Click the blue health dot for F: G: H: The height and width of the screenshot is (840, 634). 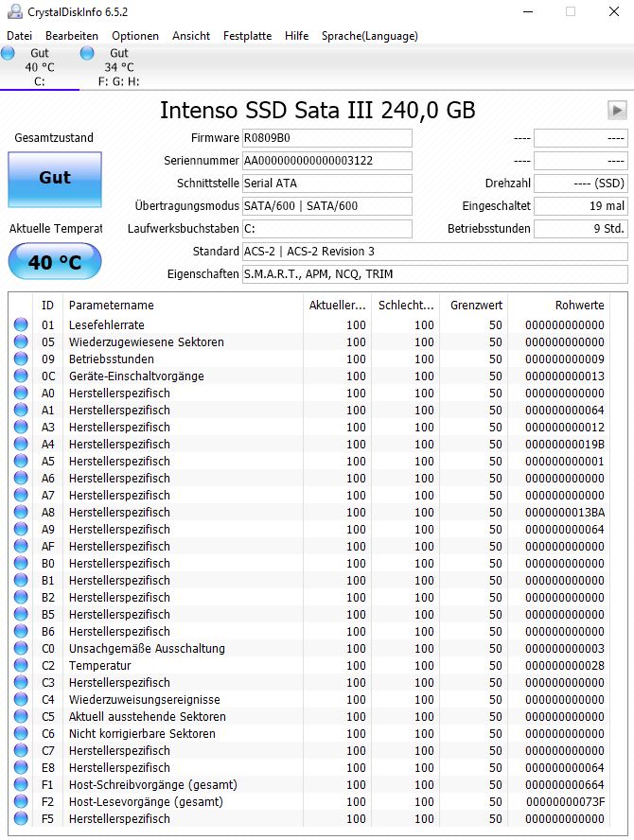click(x=87, y=53)
